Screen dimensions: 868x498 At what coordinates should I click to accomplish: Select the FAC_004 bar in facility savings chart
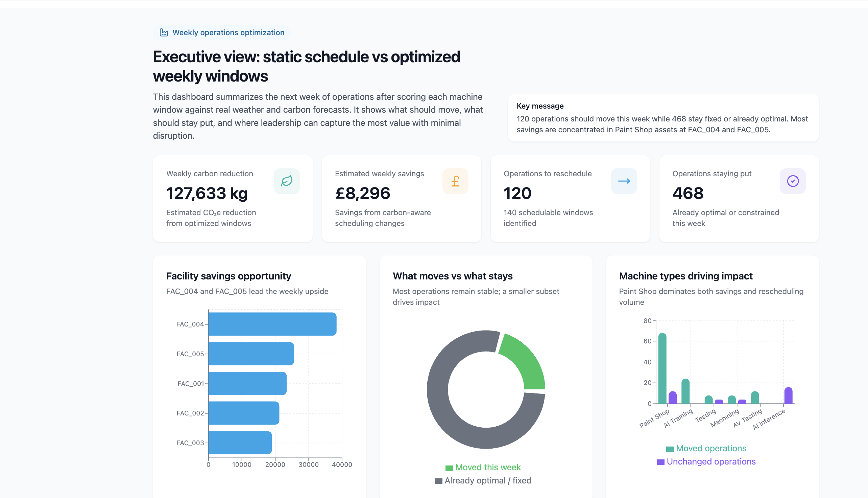coord(272,323)
